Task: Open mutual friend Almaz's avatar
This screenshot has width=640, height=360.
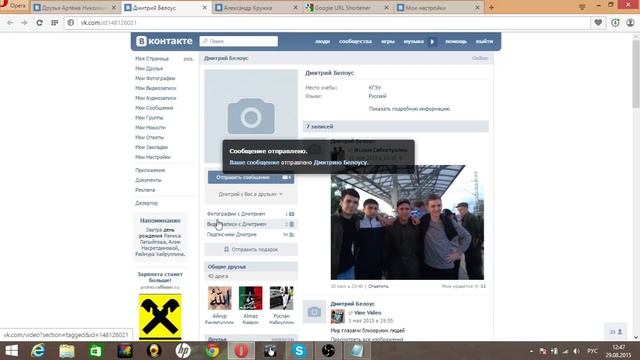Action: coord(251,298)
